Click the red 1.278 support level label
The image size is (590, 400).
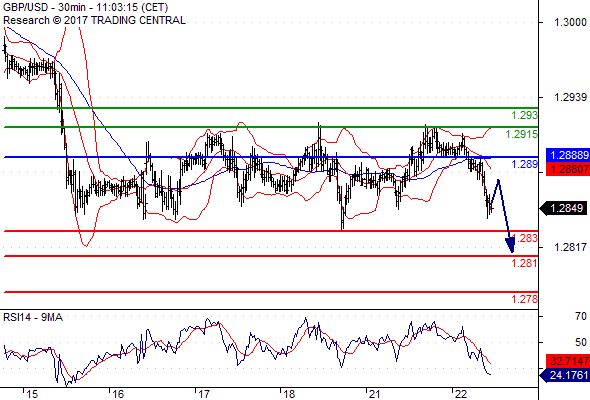click(525, 299)
